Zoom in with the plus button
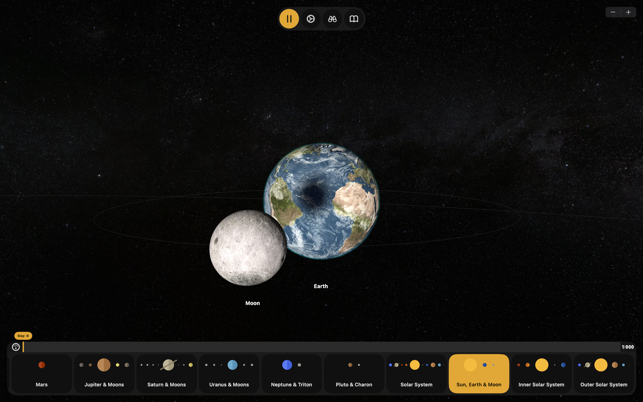This screenshot has height=402, width=643. (x=628, y=12)
